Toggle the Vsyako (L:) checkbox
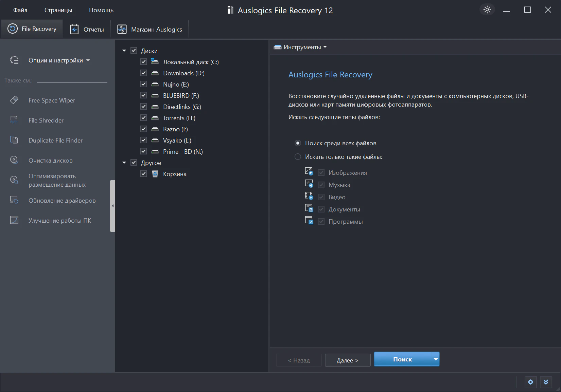561x392 pixels. click(x=144, y=140)
